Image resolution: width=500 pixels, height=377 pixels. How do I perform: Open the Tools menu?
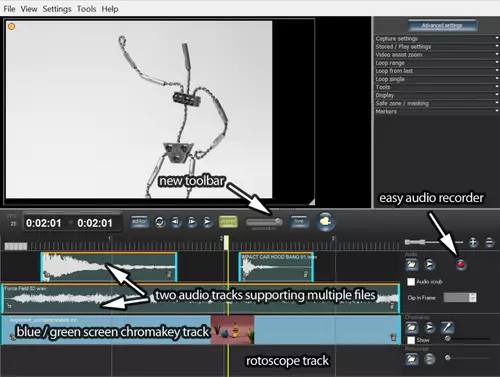click(86, 9)
